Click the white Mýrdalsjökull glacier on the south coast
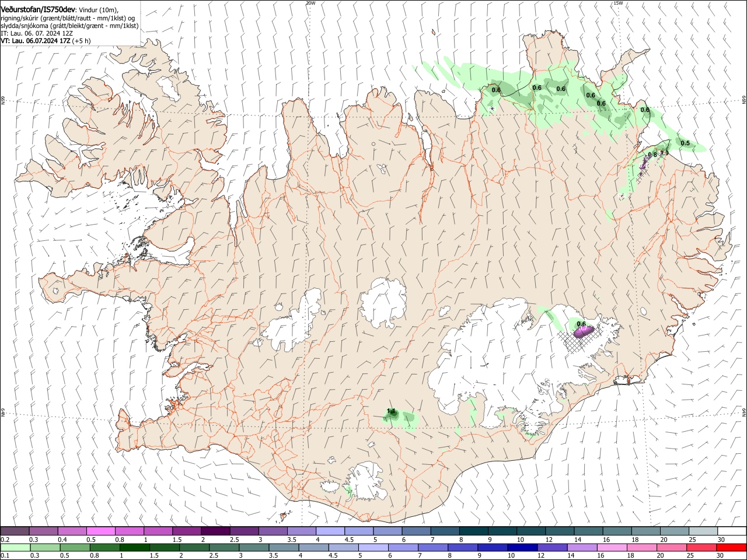 pos(366,481)
